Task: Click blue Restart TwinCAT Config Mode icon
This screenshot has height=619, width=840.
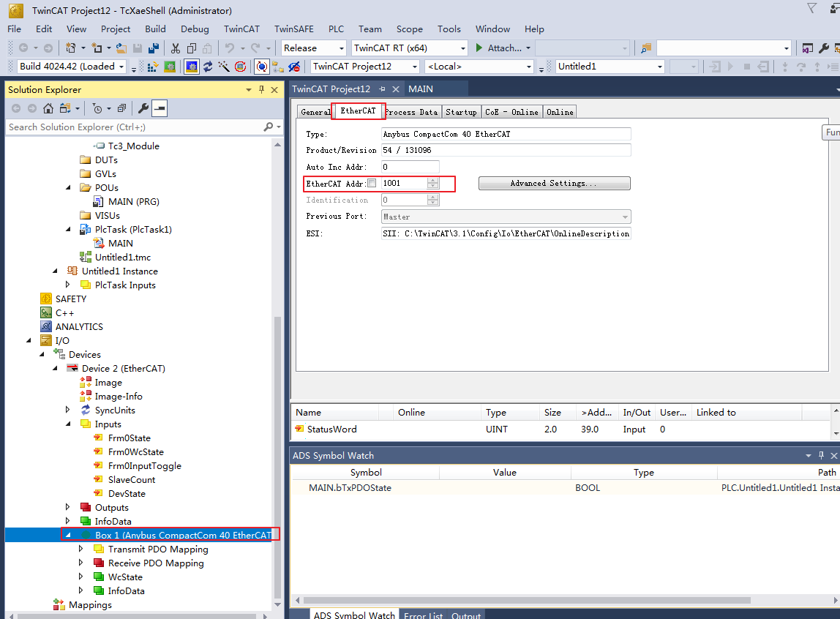Action: (x=191, y=67)
